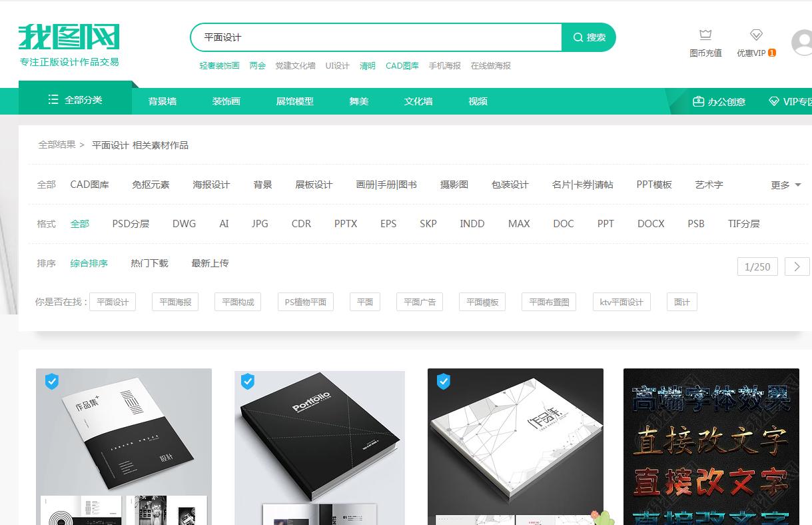Expand the 更多 category dropdown
The image size is (812, 525).
click(780, 185)
